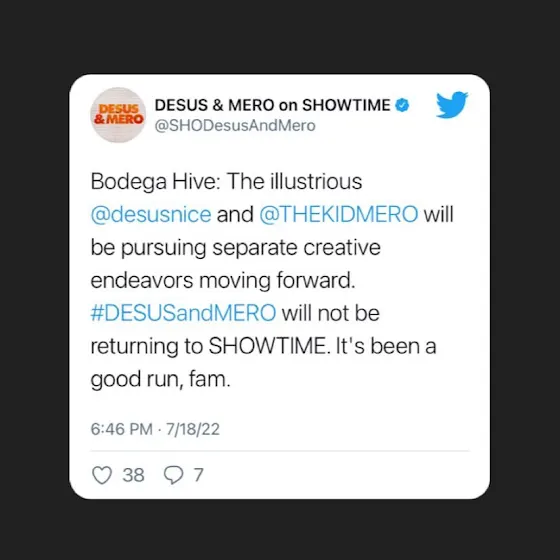Like the tweet with the heart icon
This screenshot has height=560, width=560.
click(102, 475)
